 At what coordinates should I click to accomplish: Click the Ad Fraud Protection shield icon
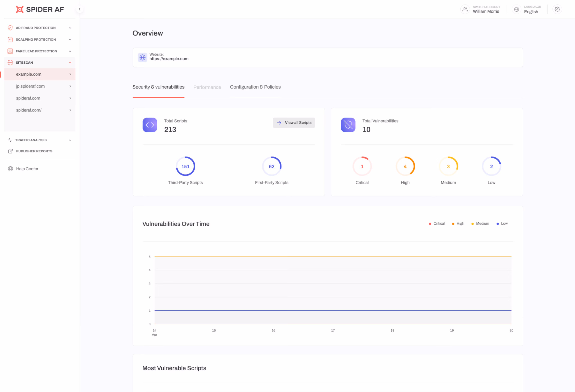tap(10, 28)
